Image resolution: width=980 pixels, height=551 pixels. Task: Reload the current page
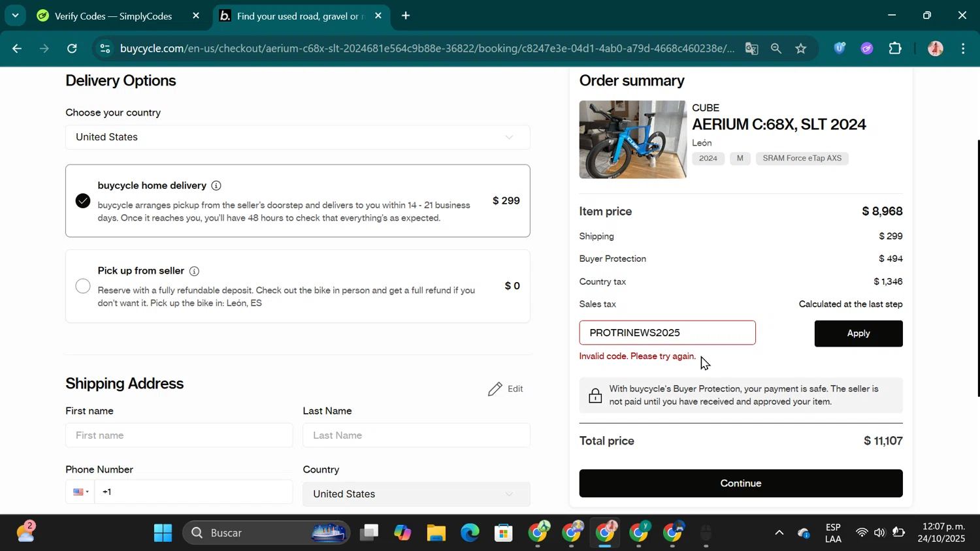[72, 48]
